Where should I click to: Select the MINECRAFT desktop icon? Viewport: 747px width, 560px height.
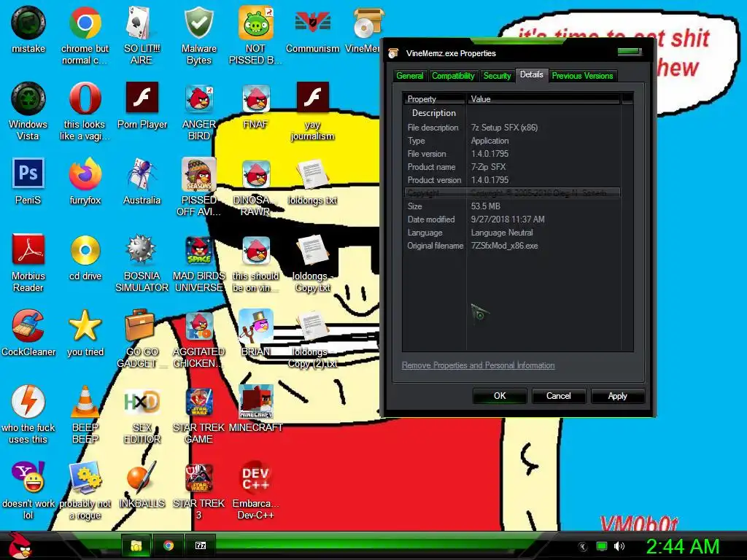(256, 409)
